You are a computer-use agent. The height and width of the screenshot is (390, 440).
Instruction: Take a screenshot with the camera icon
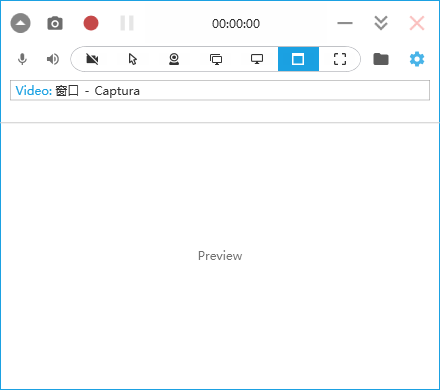(x=55, y=23)
